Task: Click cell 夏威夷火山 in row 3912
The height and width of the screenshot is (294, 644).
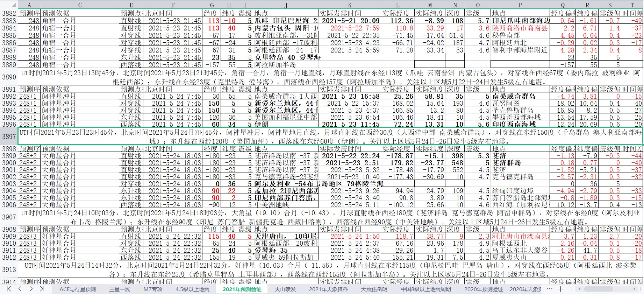Action: (520, 257)
